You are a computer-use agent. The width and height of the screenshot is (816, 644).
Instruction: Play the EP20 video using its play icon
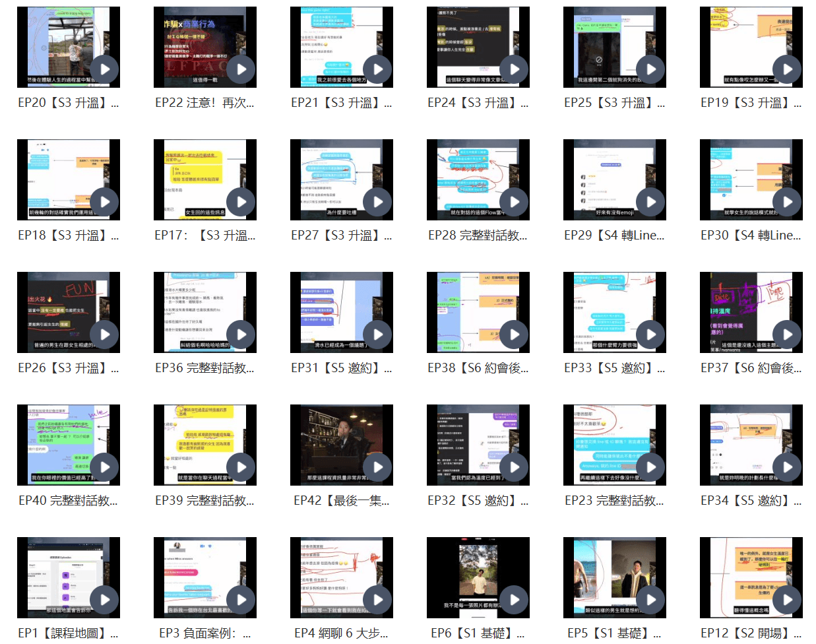(x=104, y=69)
